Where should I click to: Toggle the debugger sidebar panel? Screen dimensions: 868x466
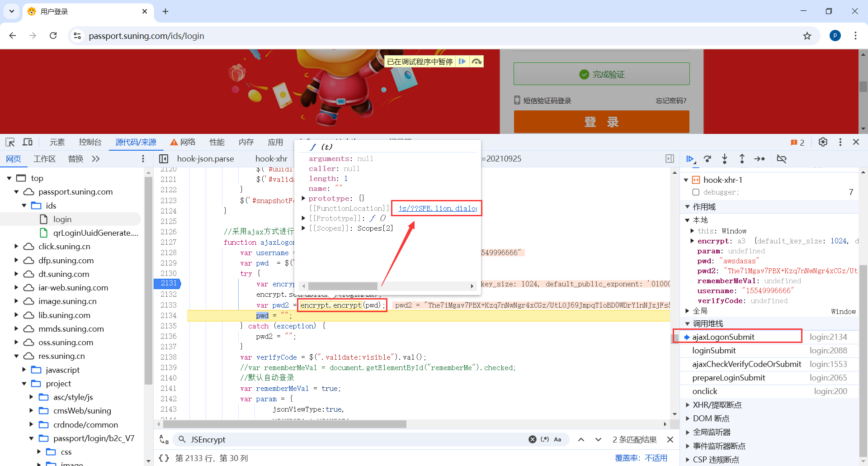(670, 159)
